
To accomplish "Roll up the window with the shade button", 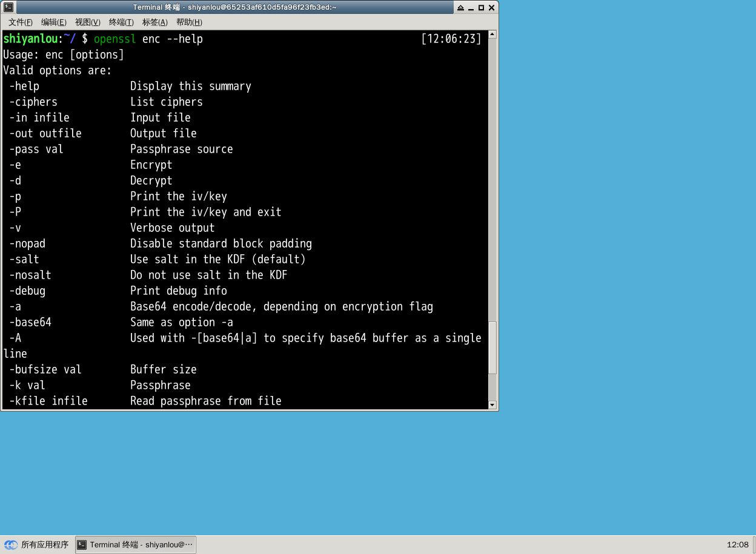I will pos(460,7).
